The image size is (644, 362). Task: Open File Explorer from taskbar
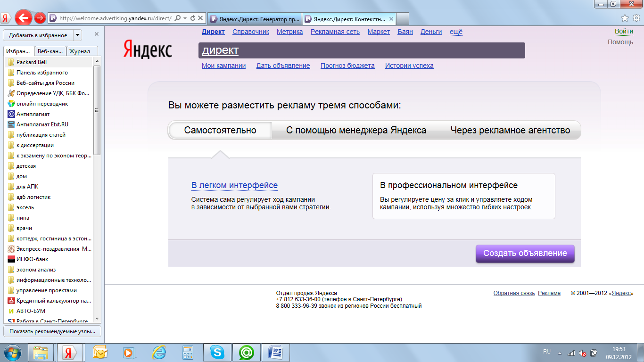(41, 353)
